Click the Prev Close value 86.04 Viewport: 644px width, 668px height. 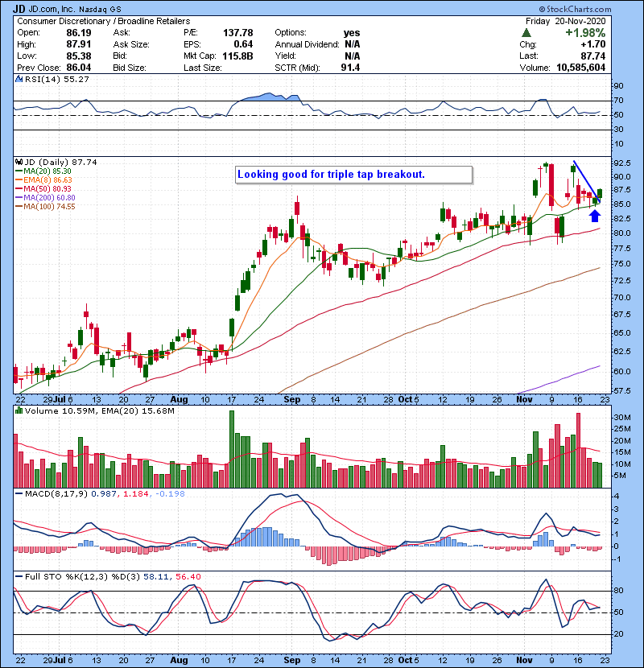click(79, 68)
